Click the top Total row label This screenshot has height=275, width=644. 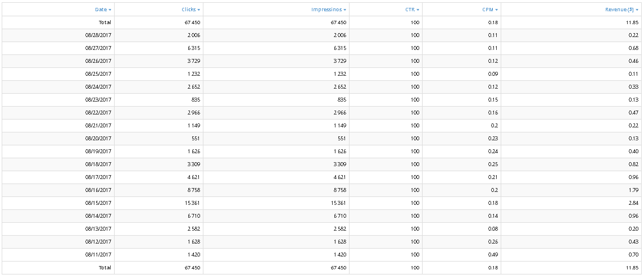(x=105, y=22)
